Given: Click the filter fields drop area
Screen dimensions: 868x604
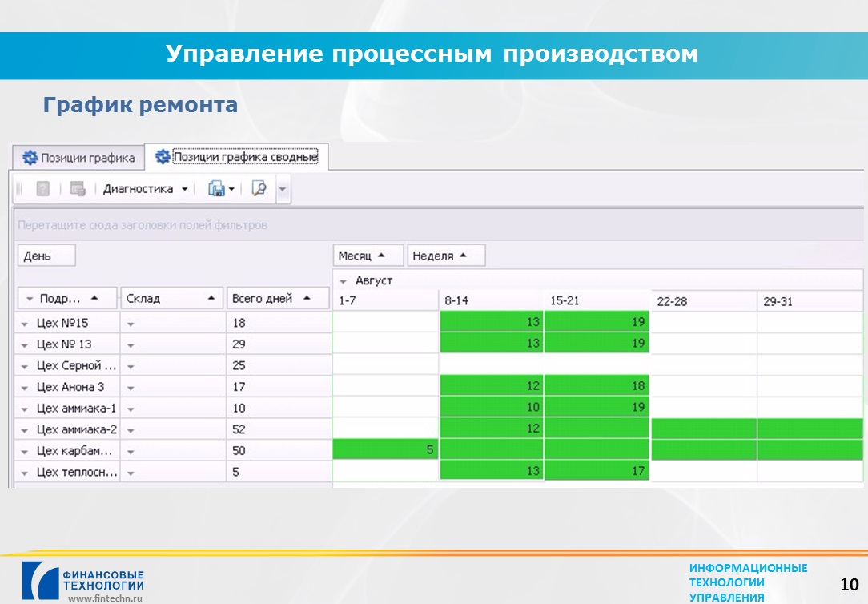Looking at the screenshot, I should coord(438,225).
